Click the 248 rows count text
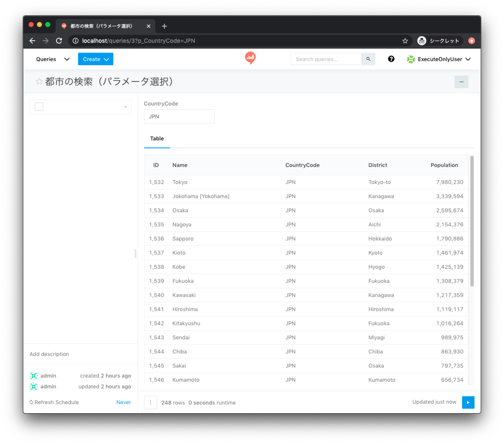The width and height of the screenshot is (504, 444). click(x=173, y=403)
